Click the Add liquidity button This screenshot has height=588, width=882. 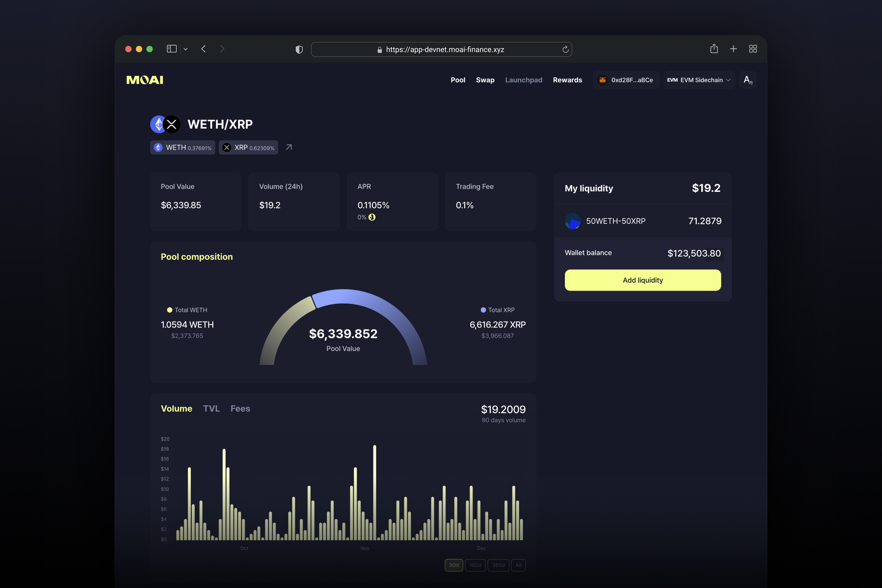pos(642,280)
